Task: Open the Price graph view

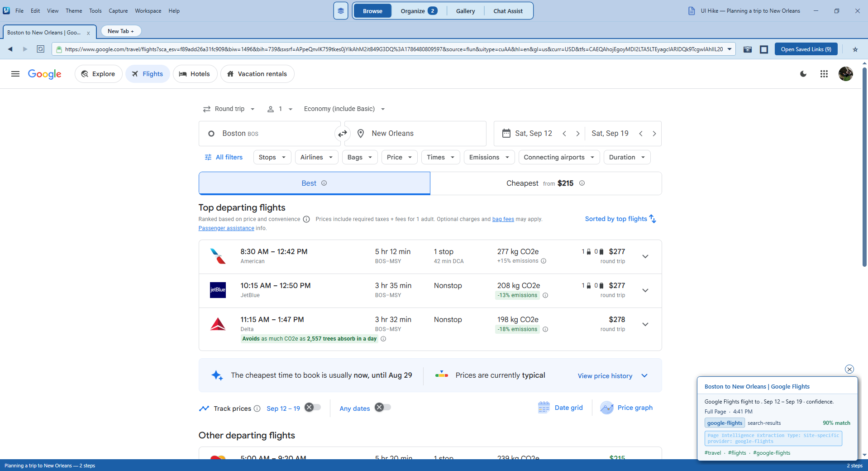Action: coord(626,408)
